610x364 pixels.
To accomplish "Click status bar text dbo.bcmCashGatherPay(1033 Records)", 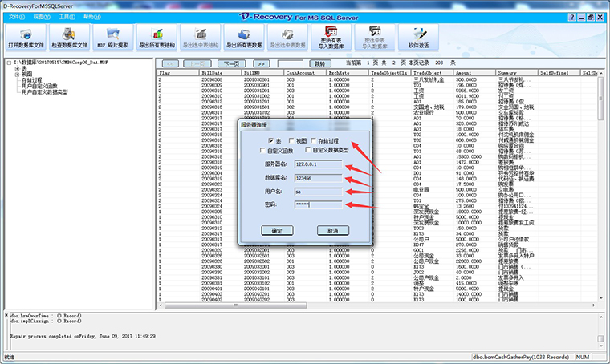I will point(520,357).
